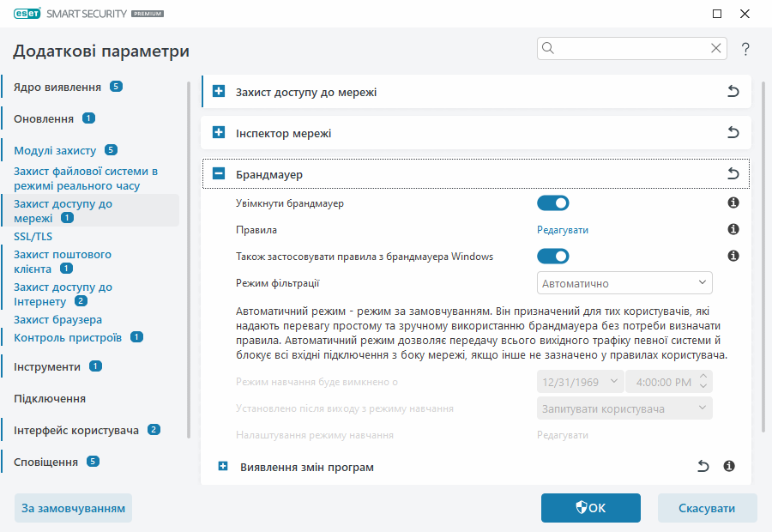Viewport: 772px width, 532px height.
Task: Click the Редагувати link for Правила
Action: (563, 230)
